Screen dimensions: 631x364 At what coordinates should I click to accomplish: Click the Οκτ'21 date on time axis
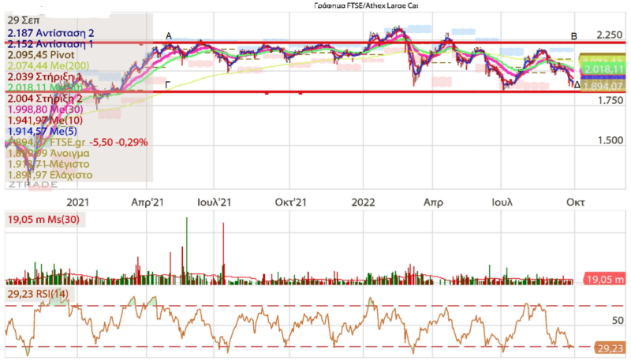289,202
